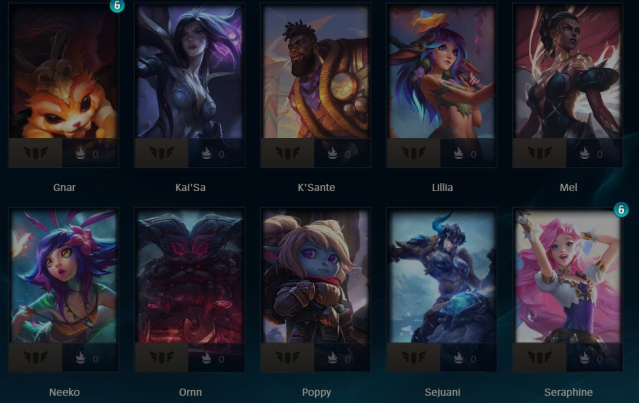Viewport: 639px width, 403px height.
Task: Click the mastery crest icon under Seraphine
Action: coord(540,357)
